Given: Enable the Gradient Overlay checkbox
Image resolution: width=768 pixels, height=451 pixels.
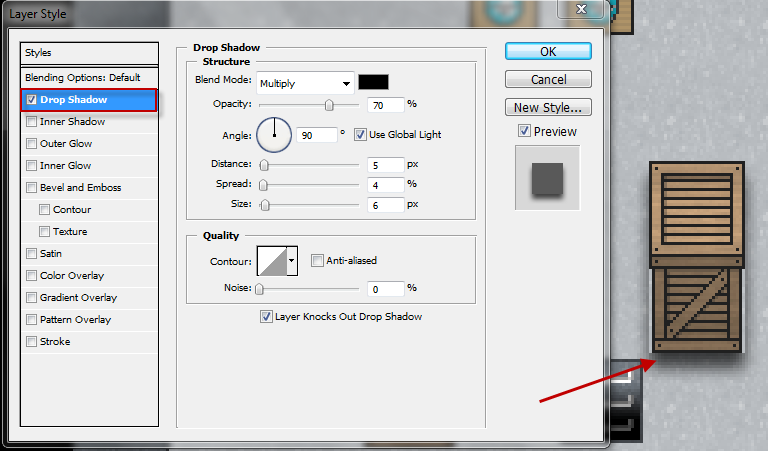Looking at the screenshot, I should 32,298.
